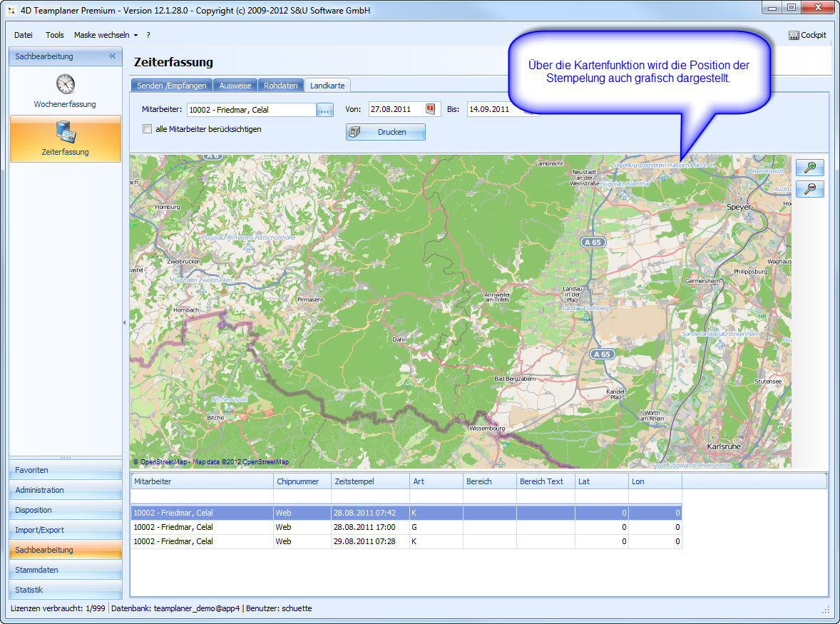This screenshot has width=840, height=624.
Task: Click the Mitarbeiter browse ellipsis button
Action: [x=325, y=110]
